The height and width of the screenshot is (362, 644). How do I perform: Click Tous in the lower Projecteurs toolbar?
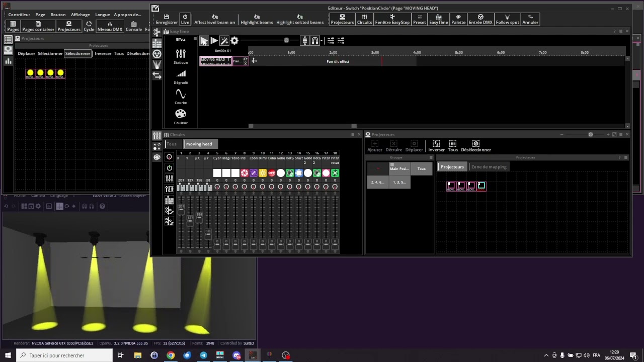(x=453, y=146)
